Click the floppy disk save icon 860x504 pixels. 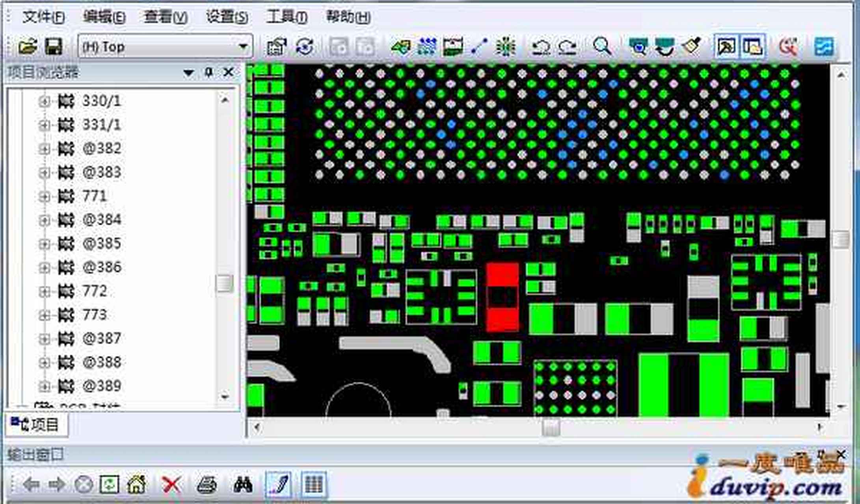point(54,46)
